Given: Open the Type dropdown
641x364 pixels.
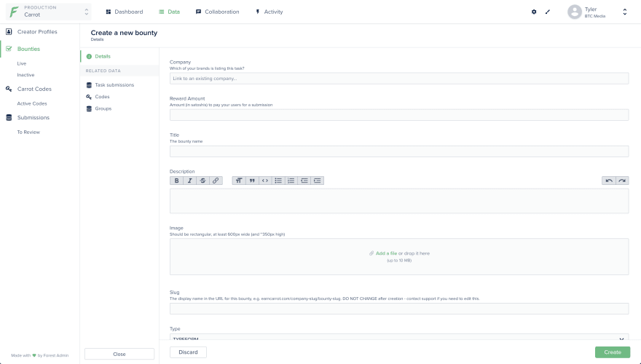Looking at the screenshot, I should [399, 338].
